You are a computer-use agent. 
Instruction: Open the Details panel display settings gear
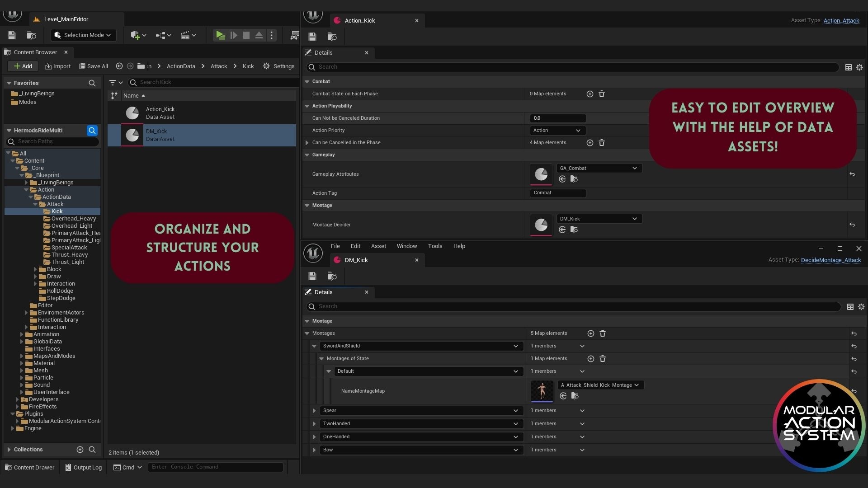(x=860, y=67)
